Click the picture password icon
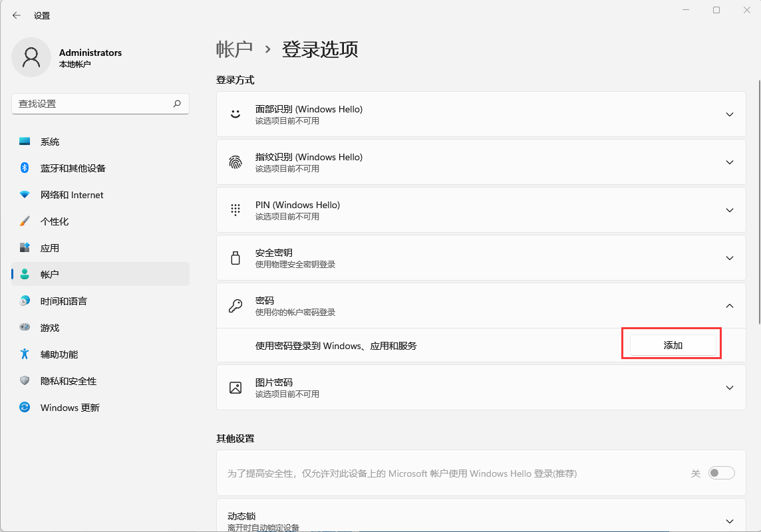761x532 pixels. [235, 387]
